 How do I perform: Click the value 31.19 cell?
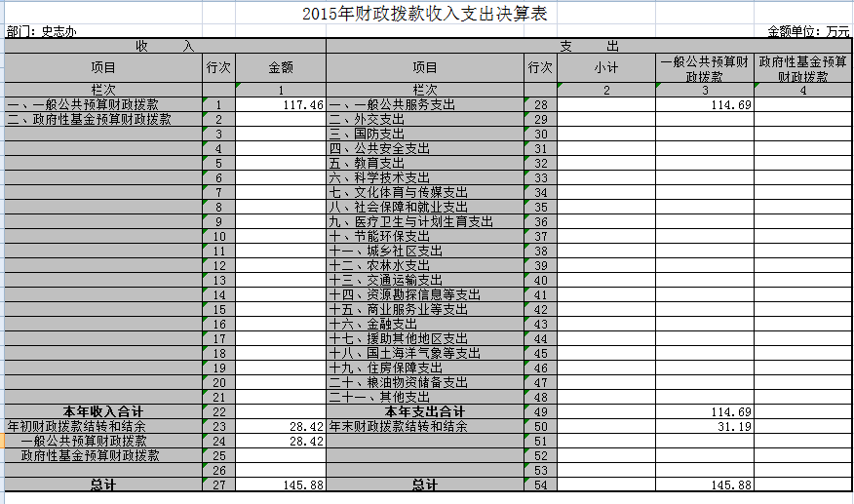click(x=705, y=427)
